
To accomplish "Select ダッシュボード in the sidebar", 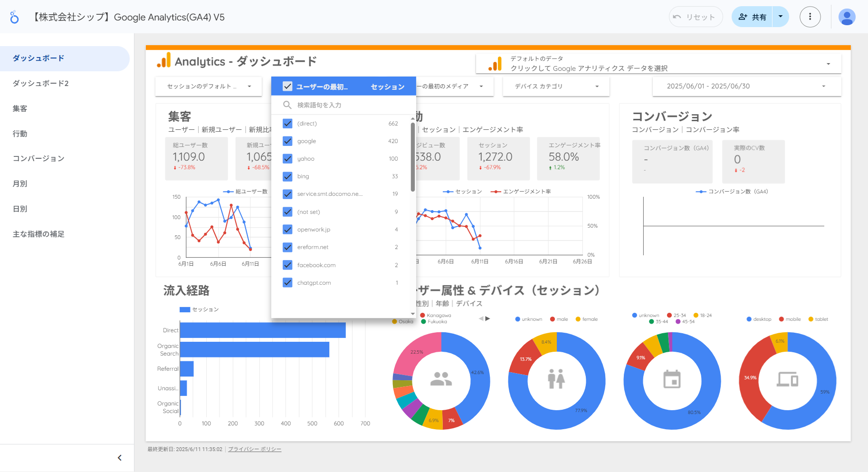I will (65, 58).
